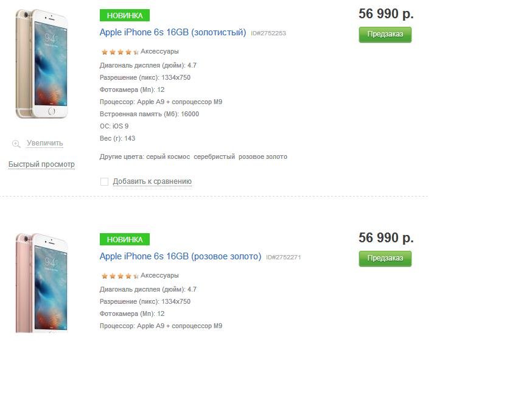Select the серый космос color option
The height and width of the screenshot is (403, 532).
[x=168, y=156]
